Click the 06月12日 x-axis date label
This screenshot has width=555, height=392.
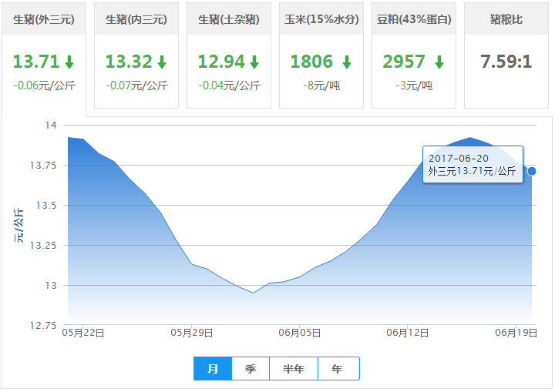pyautogui.click(x=407, y=333)
